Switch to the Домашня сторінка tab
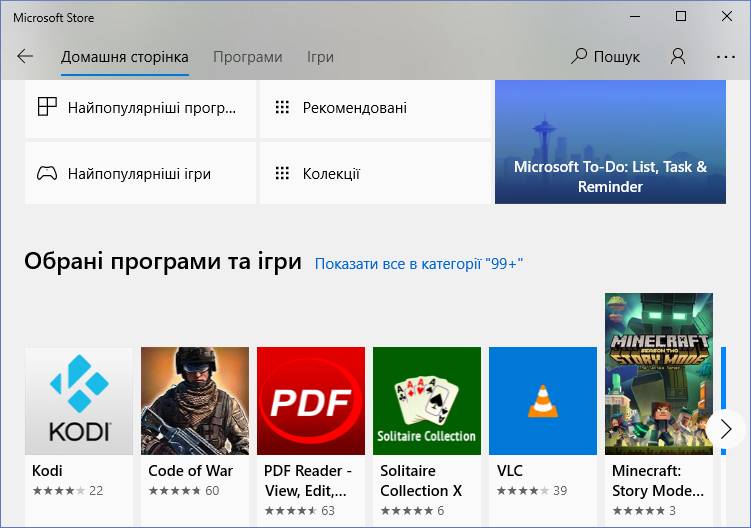This screenshot has width=751, height=528. (125, 57)
